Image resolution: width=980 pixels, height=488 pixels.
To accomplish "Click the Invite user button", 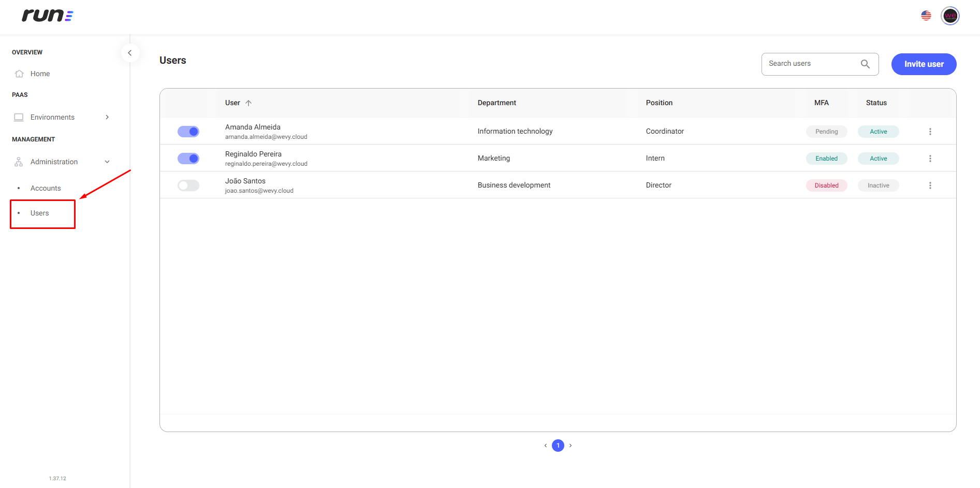I will pyautogui.click(x=924, y=64).
